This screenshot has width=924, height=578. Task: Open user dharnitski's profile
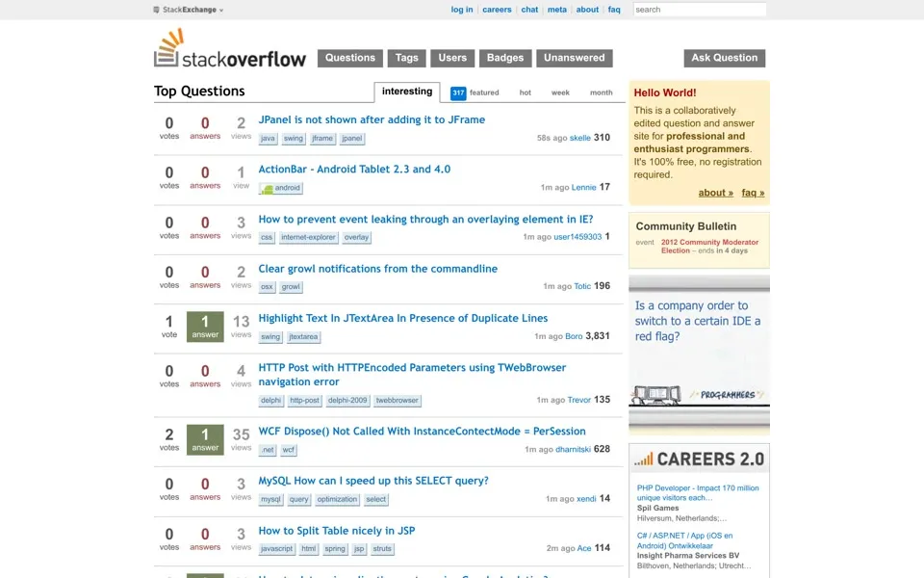coord(573,450)
